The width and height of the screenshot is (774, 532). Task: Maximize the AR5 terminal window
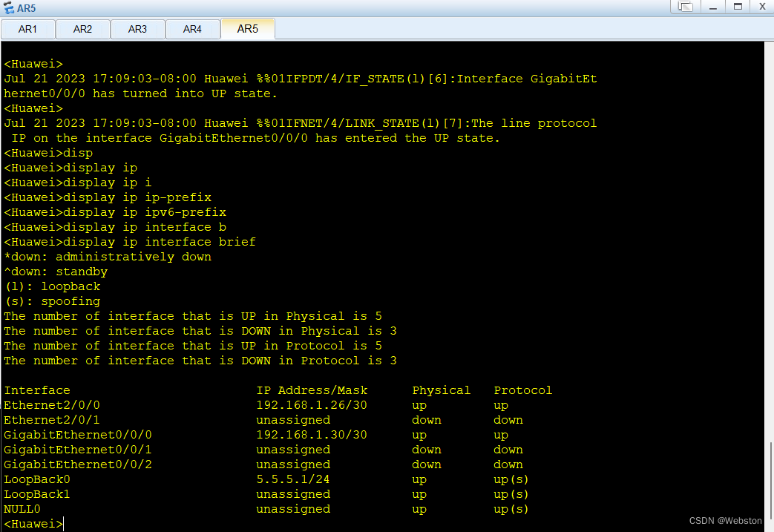coord(738,7)
